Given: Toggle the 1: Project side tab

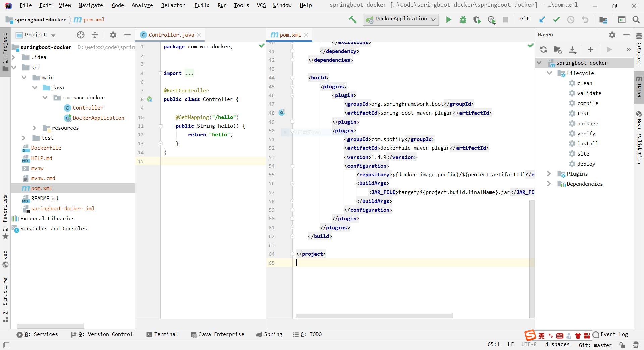Looking at the screenshot, I should [5, 52].
